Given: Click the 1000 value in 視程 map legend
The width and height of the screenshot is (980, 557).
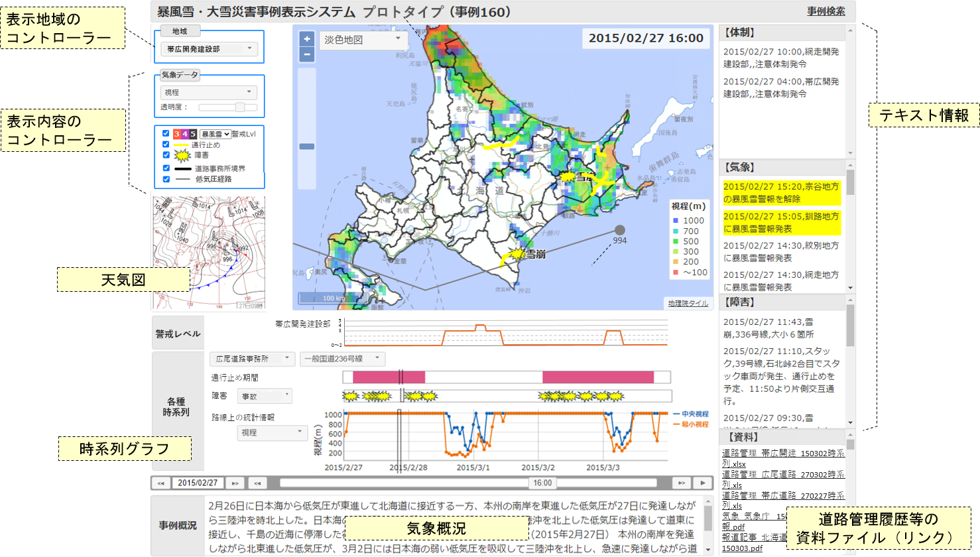Looking at the screenshot, I should pos(694,220).
